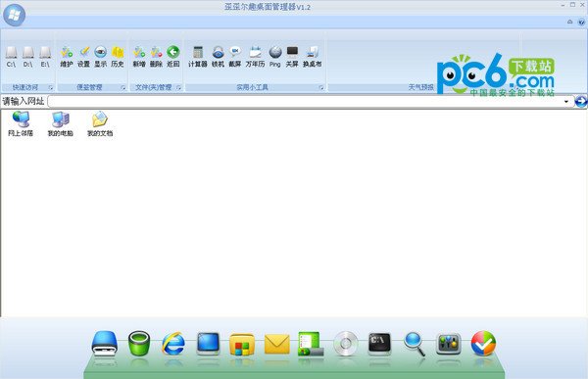
Task: Start the 截屏 screenshot tool
Action: tap(235, 57)
